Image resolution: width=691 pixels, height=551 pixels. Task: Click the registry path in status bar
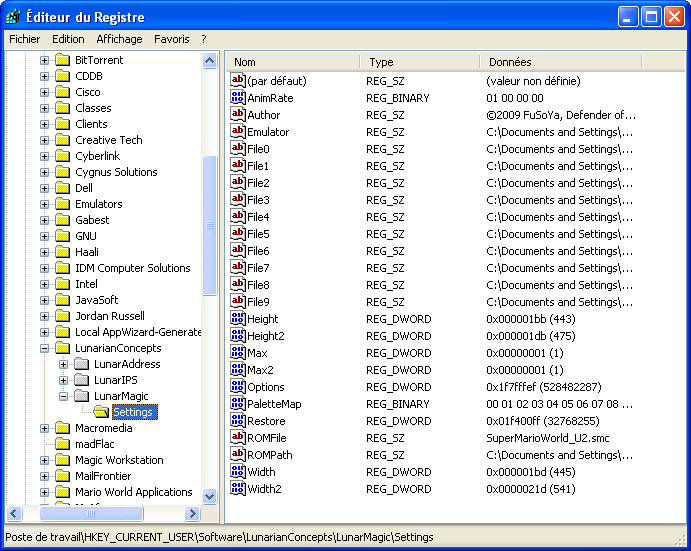tap(219, 537)
